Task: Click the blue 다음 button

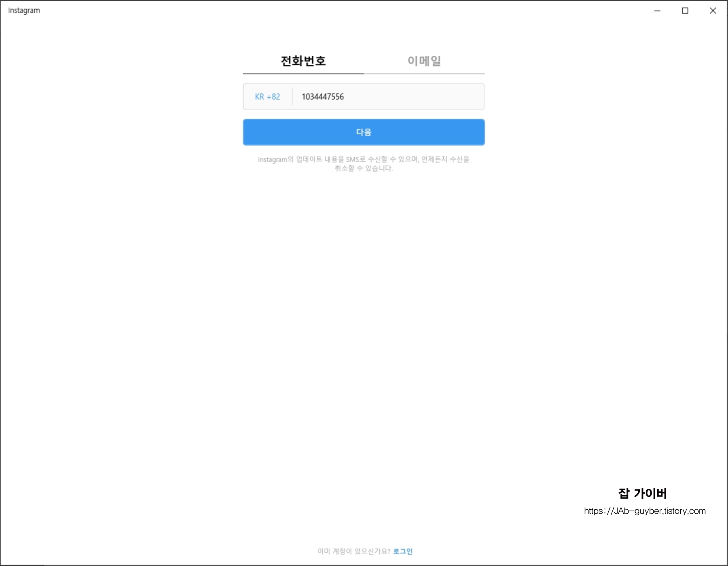Action: click(x=364, y=132)
